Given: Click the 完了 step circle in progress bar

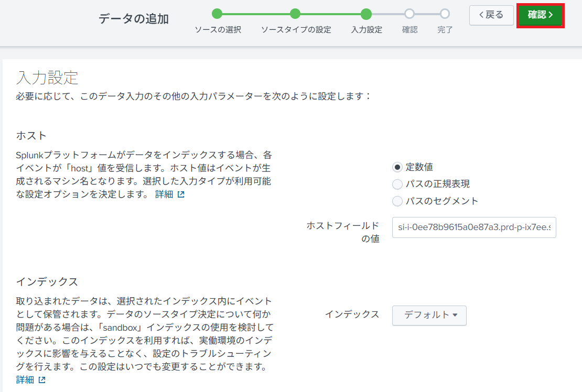Looking at the screenshot, I should click(x=445, y=14).
